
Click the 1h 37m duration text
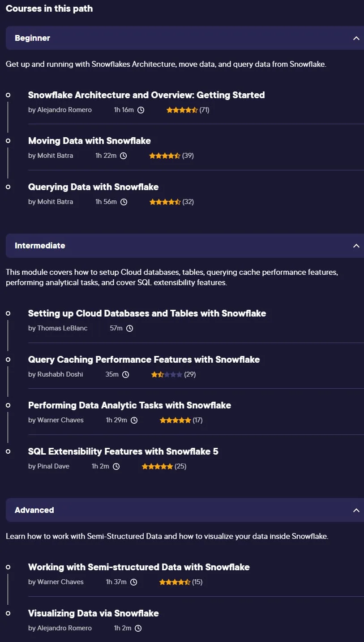click(116, 582)
